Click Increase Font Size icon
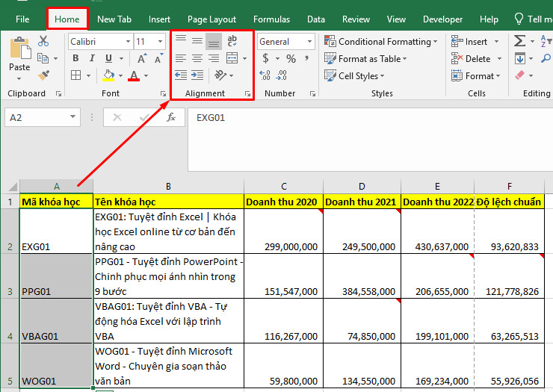This screenshot has height=392, width=553. point(142,58)
